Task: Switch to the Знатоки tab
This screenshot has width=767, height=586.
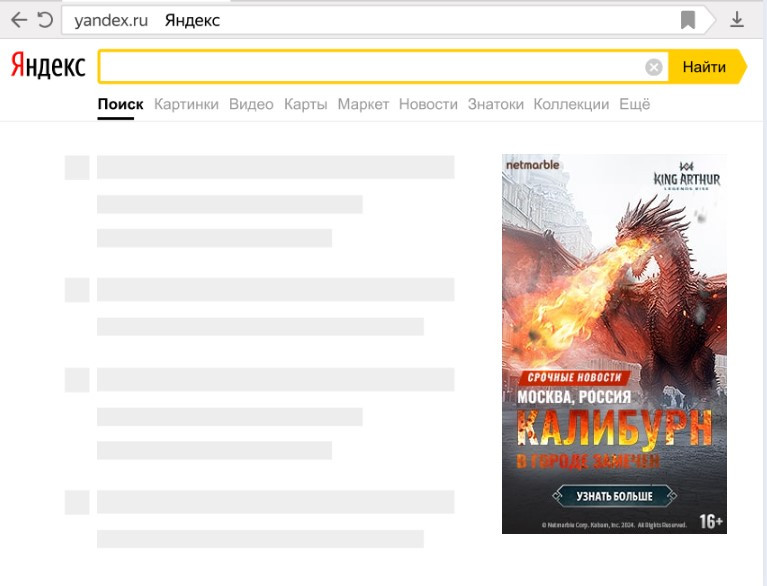Action: 496,104
